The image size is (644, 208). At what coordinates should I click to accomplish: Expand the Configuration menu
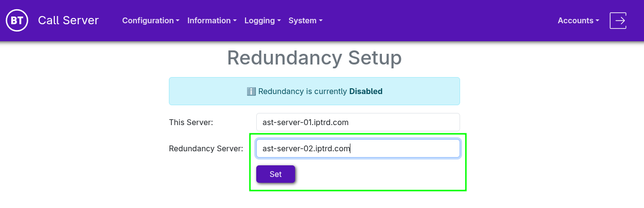click(x=151, y=20)
